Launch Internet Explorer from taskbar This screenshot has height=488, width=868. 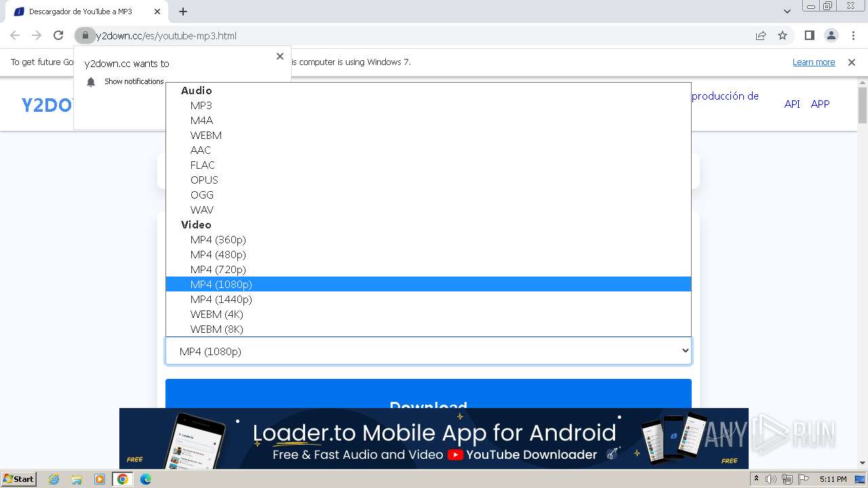(54, 479)
